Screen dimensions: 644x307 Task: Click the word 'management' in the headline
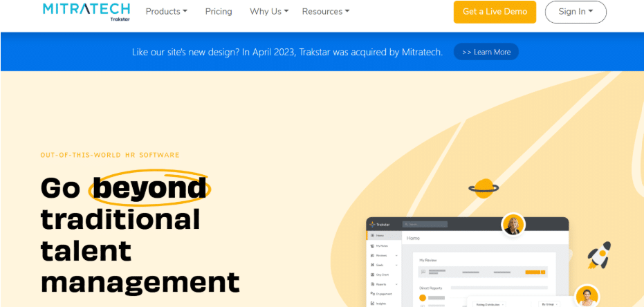140,282
